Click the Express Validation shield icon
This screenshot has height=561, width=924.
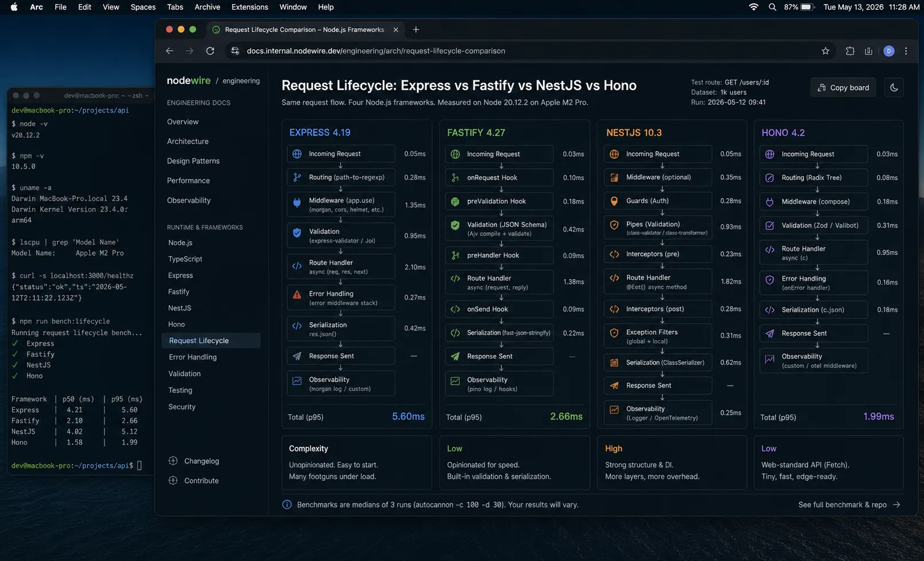click(297, 233)
